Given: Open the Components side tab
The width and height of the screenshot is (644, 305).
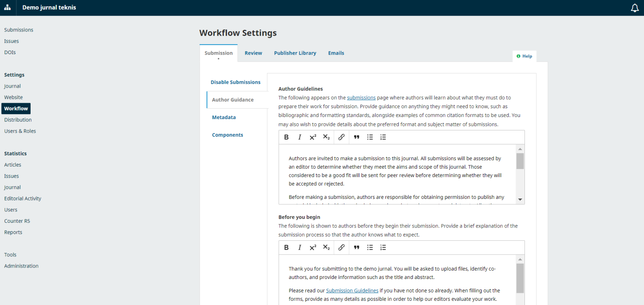Looking at the screenshot, I should click(x=228, y=135).
